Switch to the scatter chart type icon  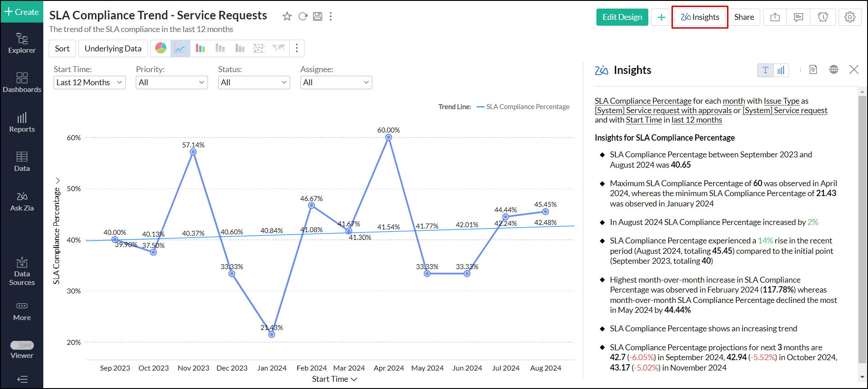point(259,48)
